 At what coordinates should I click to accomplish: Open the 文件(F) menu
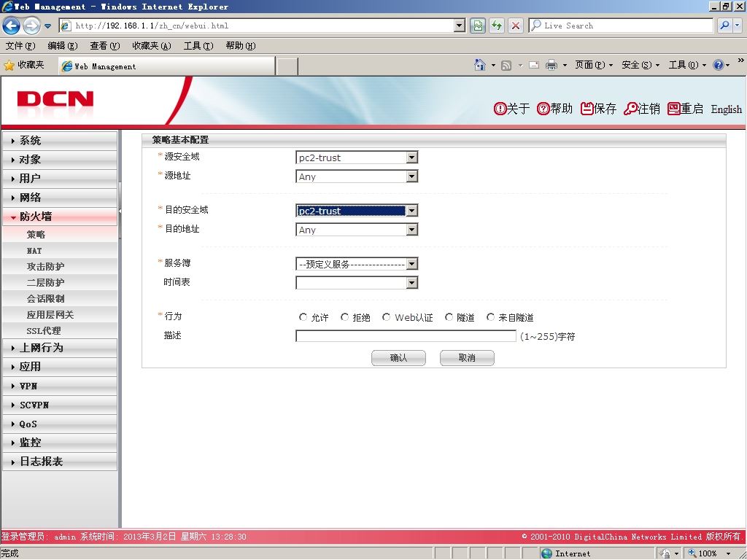click(20, 46)
